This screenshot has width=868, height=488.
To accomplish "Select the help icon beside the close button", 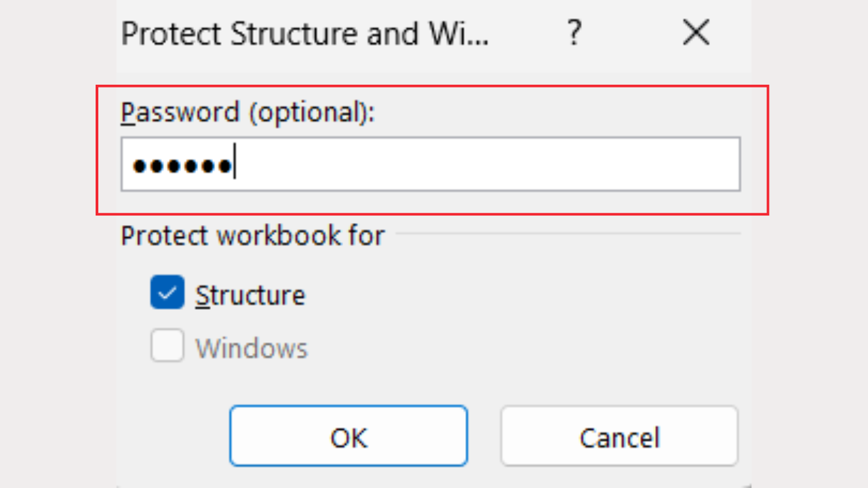I will click(574, 33).
